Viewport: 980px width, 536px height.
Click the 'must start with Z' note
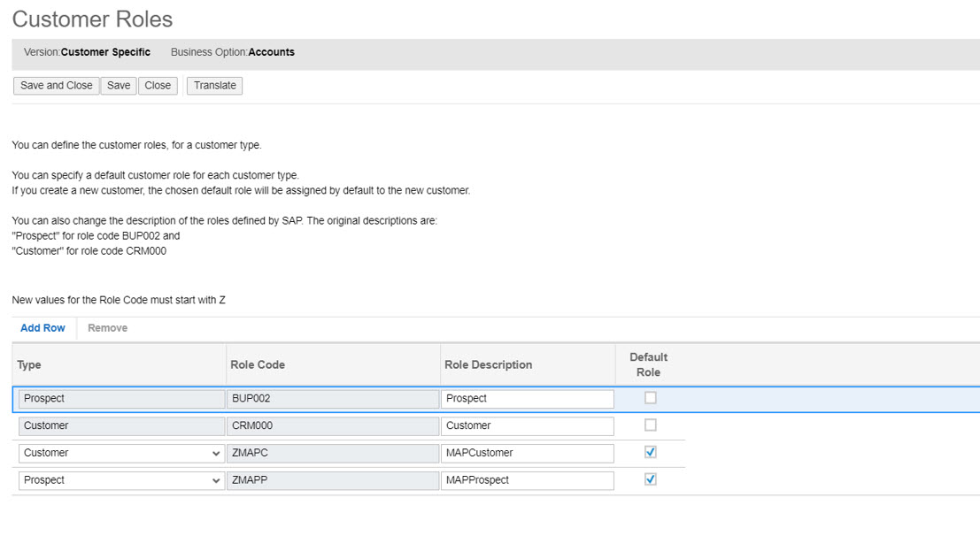point(119,301)
